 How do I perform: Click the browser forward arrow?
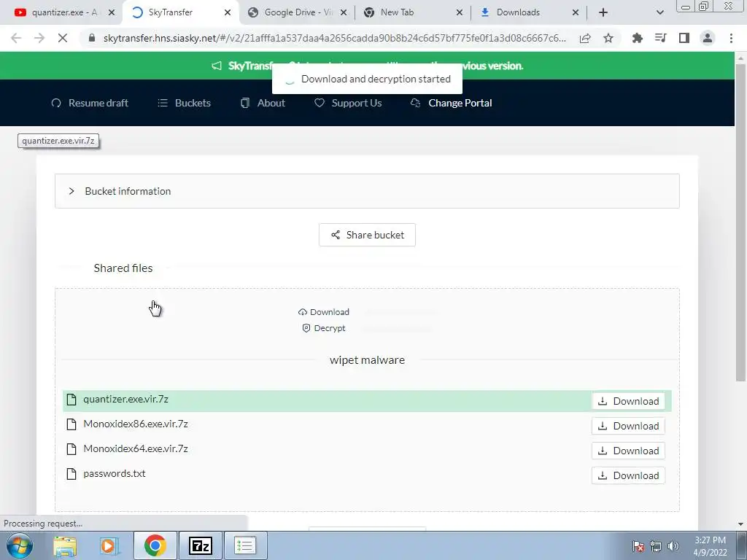tap(39, 38)
